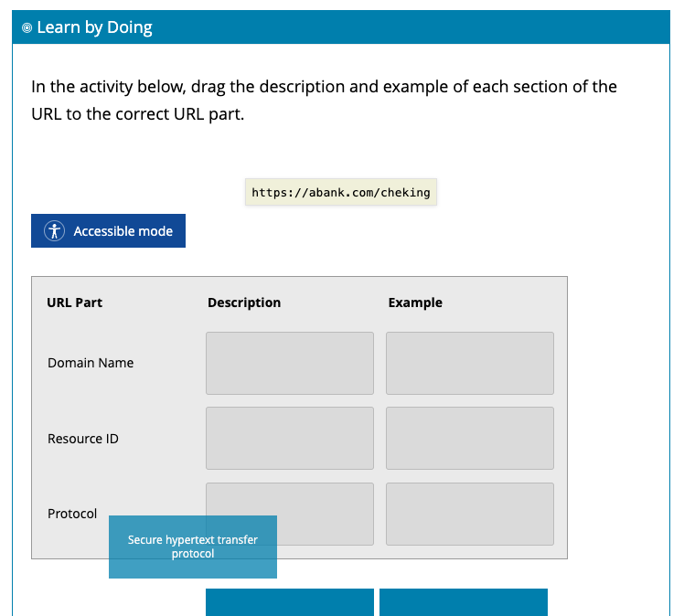The image size is (684, 616).
Task: Click the Accessible mode button
Action: (x=108, y=230)
